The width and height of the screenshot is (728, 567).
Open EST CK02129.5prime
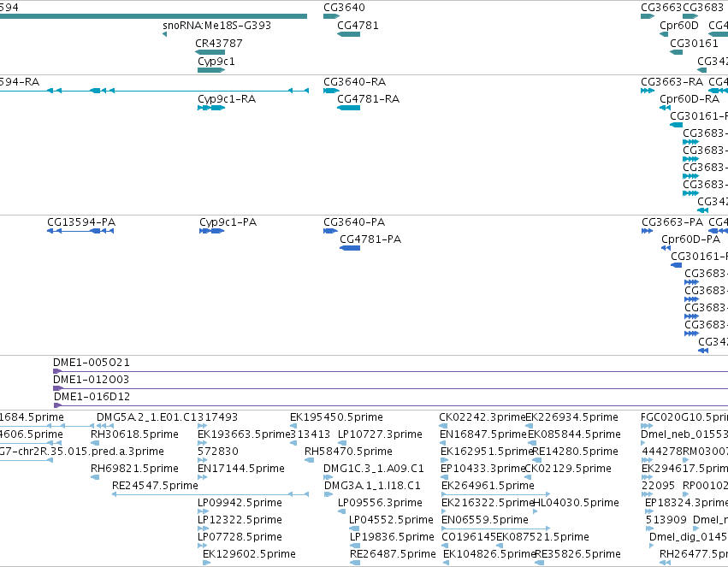click(x=568, y=469)
